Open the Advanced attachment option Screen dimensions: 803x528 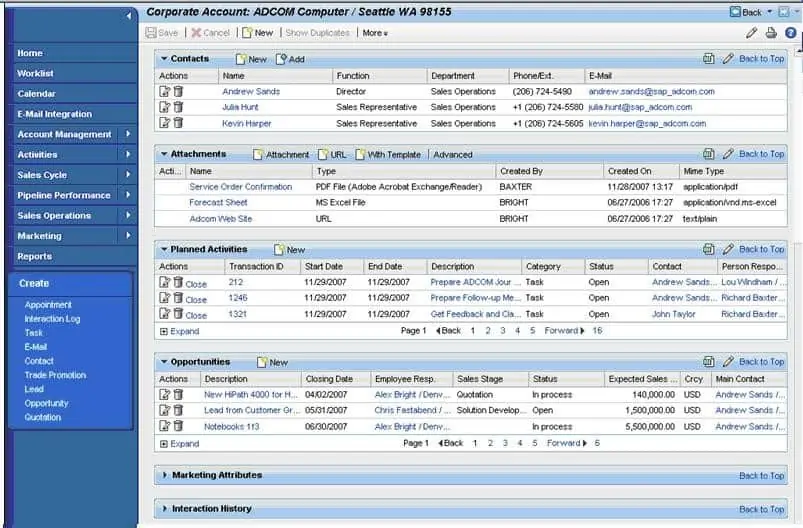point(453,155)
